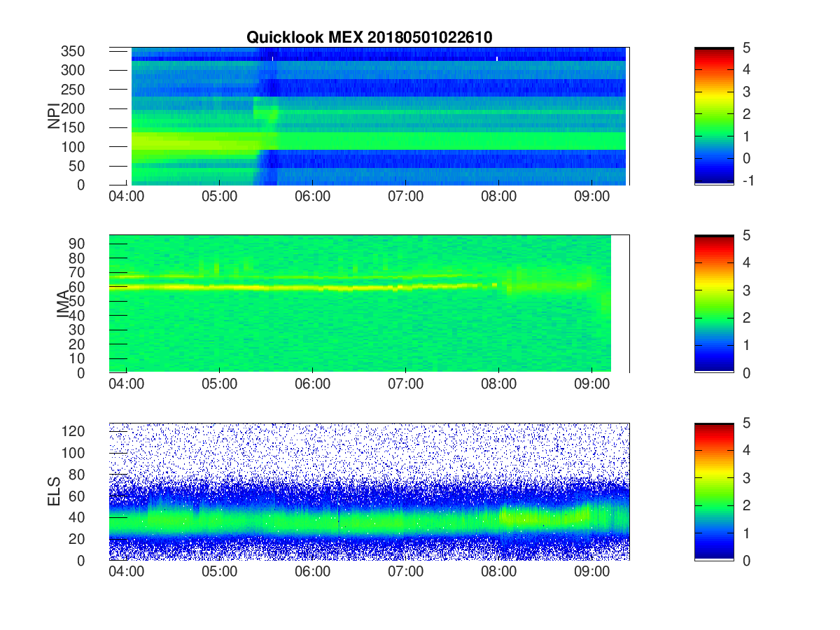Click the 08:00 time label under IMA plot
This screenshot has height=630, width=840.
499,384
